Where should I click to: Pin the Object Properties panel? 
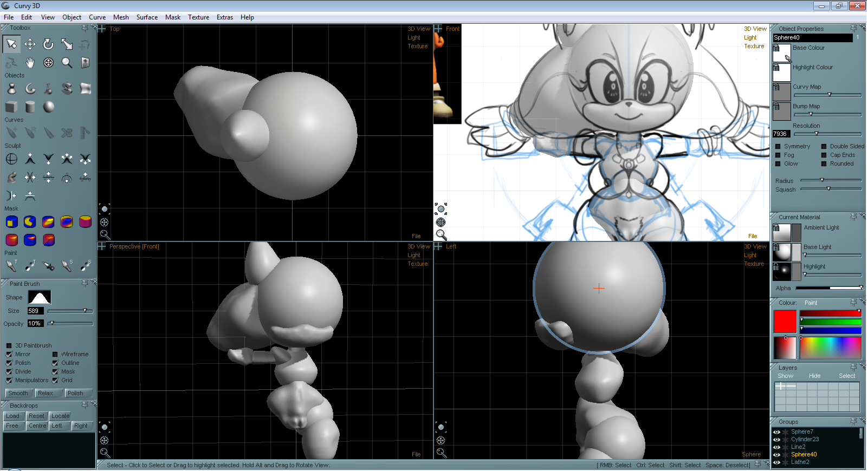point(854,28)
